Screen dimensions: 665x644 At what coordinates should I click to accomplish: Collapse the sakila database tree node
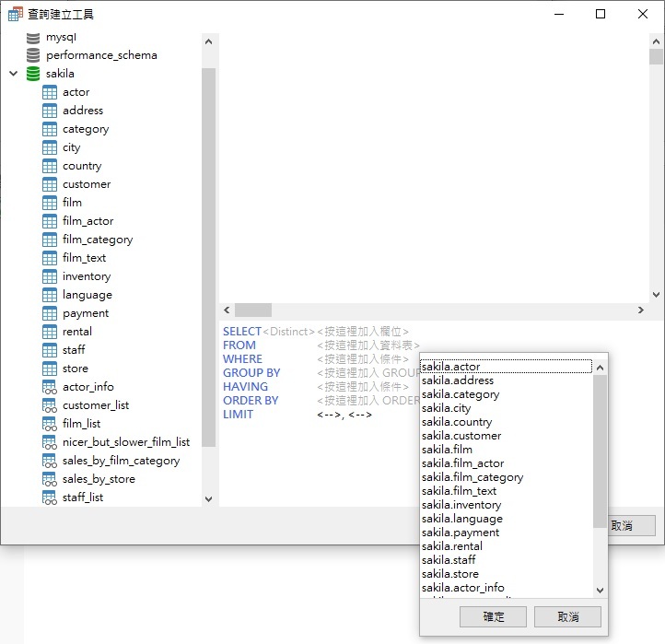13,74
